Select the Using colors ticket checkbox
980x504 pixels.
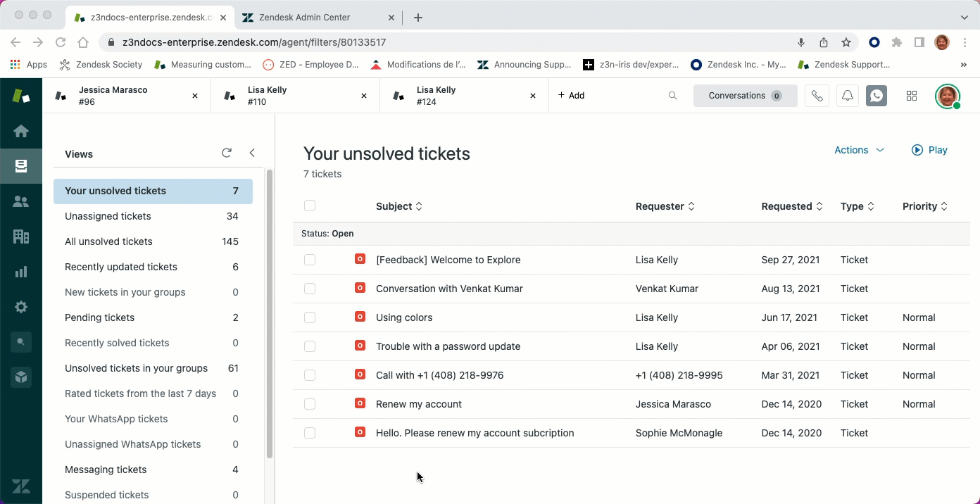310,317
